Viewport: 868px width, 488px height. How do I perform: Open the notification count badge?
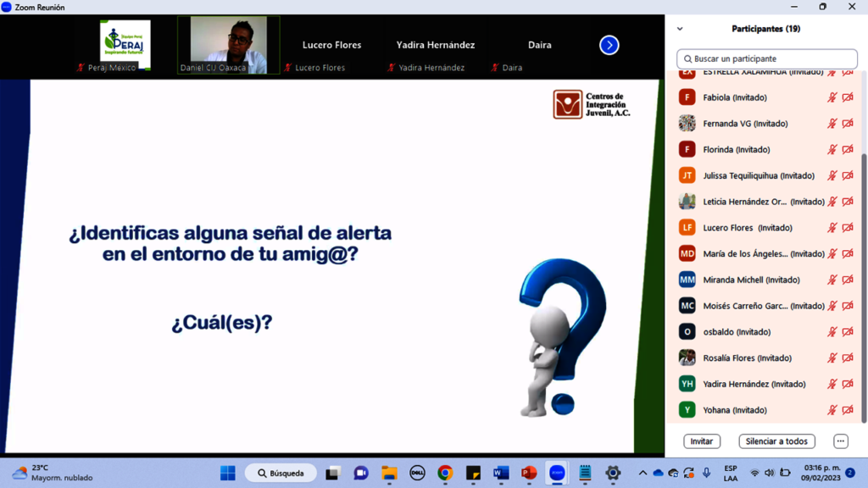[850, 473]
